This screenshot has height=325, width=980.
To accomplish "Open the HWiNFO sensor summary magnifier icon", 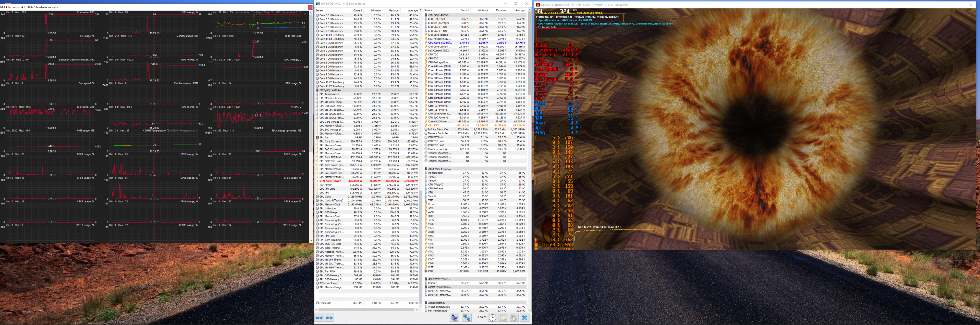I will [x=454, y=318].
